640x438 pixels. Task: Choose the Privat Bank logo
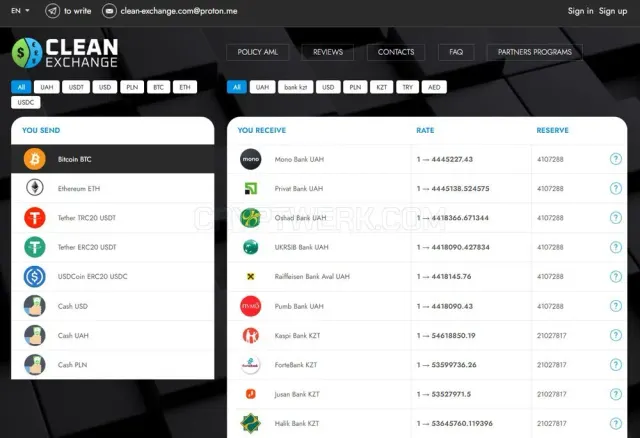251,188
